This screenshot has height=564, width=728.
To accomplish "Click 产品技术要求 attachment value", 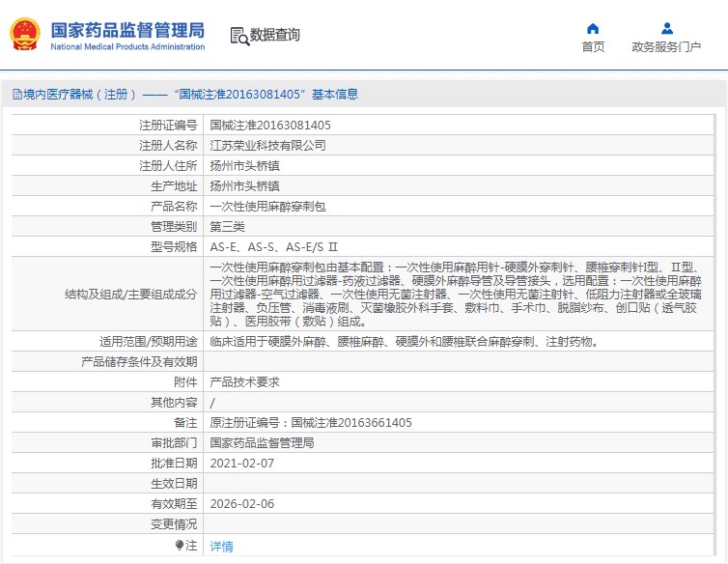I will pos(244,382).
